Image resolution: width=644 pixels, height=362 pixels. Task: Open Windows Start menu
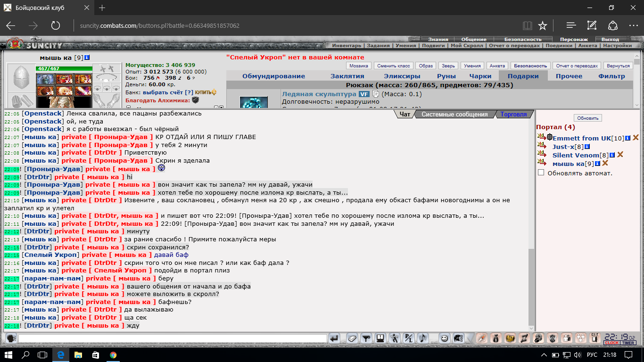(x=8, y=355)
